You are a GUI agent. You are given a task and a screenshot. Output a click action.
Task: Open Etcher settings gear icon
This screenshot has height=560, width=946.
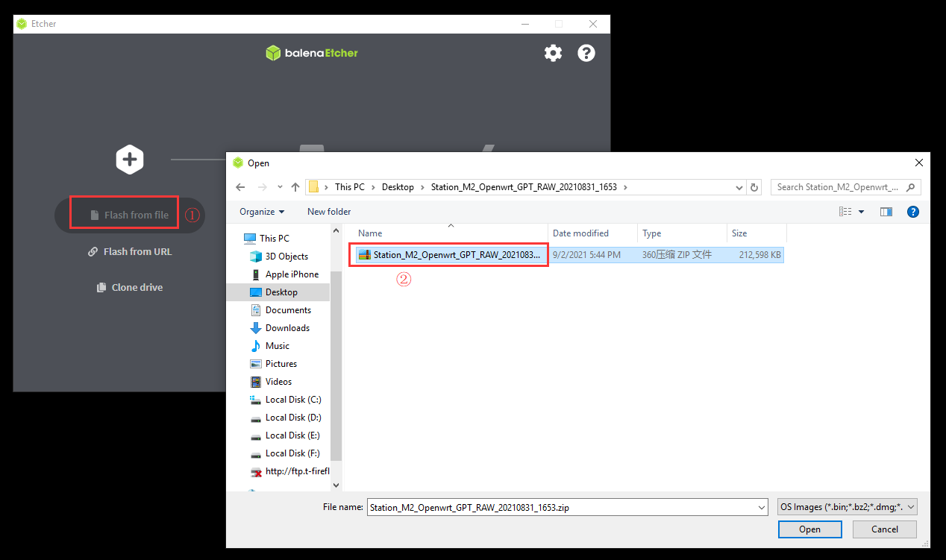[553, 53]
